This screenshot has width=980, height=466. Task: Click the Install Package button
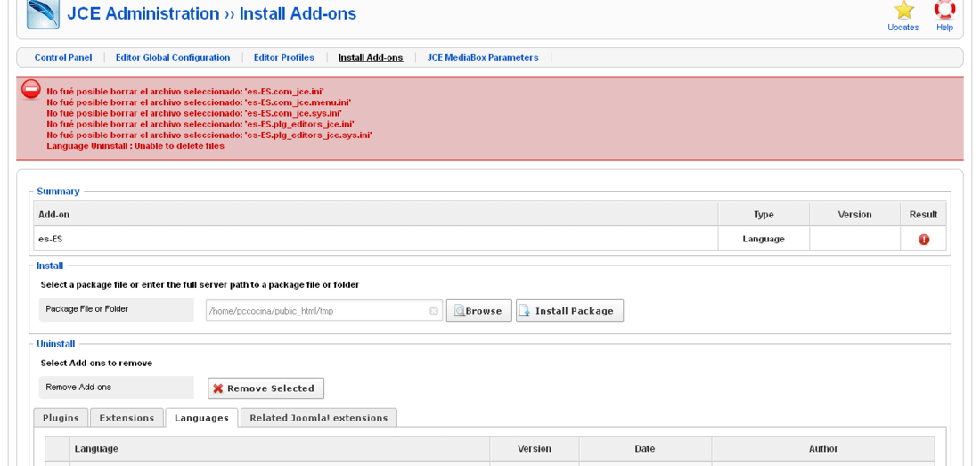point(569,310)
